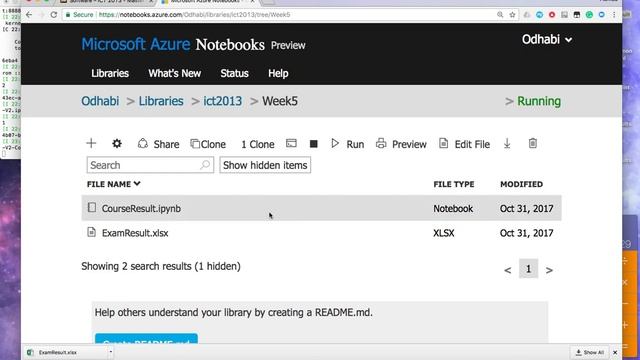Click the black square stop icon

point(313,144)
